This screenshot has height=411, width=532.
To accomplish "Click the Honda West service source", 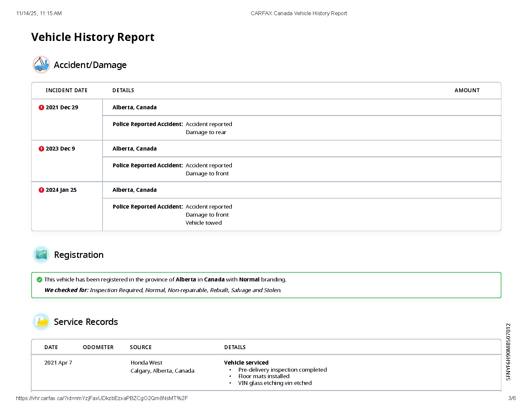I will [x=146, y=363].
